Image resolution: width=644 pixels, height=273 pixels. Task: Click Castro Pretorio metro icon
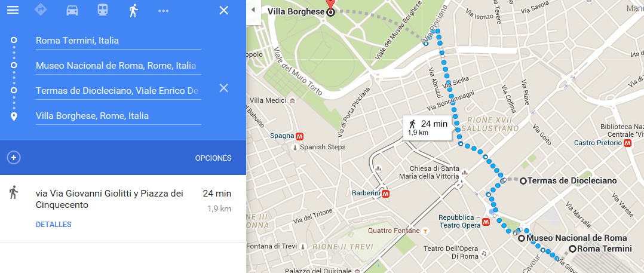pos(627,143)
